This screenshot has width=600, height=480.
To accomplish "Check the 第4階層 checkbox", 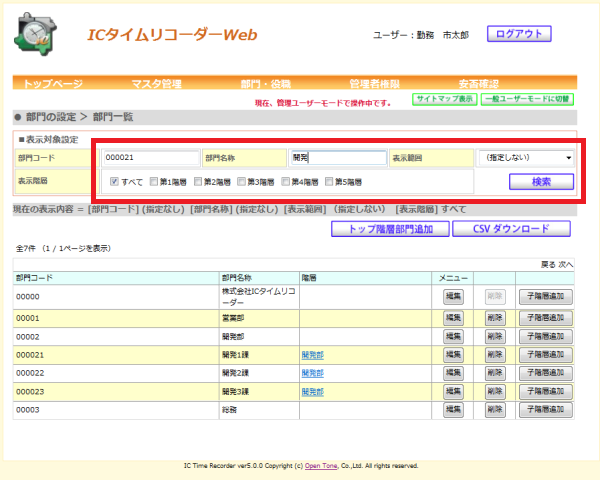I will coord(285,181).
